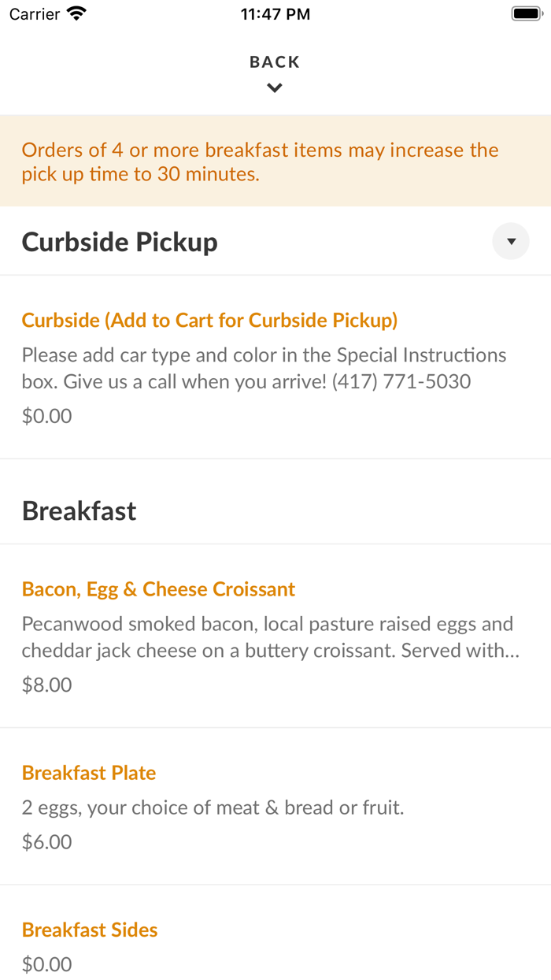Tap the Breakfast section heading

(80, 511)
